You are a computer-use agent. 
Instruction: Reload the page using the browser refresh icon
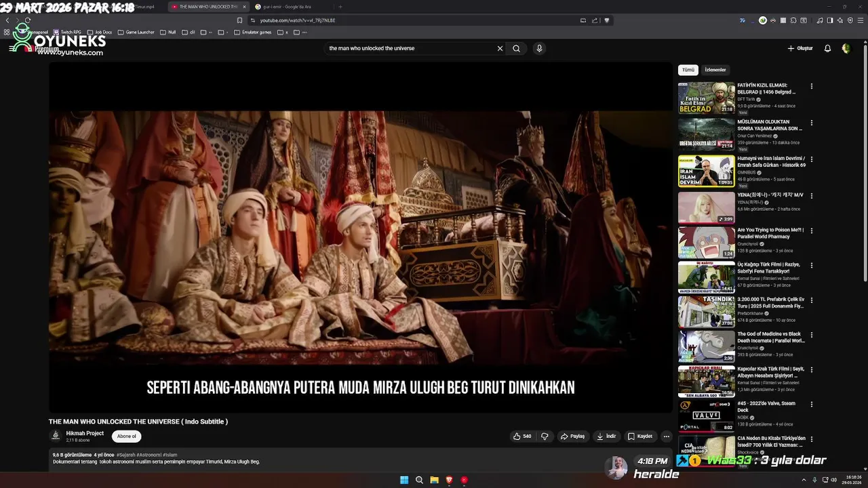(28, 20)
